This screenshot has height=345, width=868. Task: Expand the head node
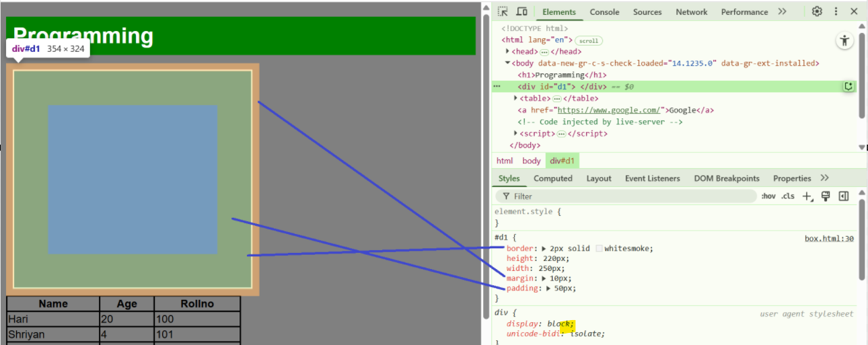(x=508, y=52)
